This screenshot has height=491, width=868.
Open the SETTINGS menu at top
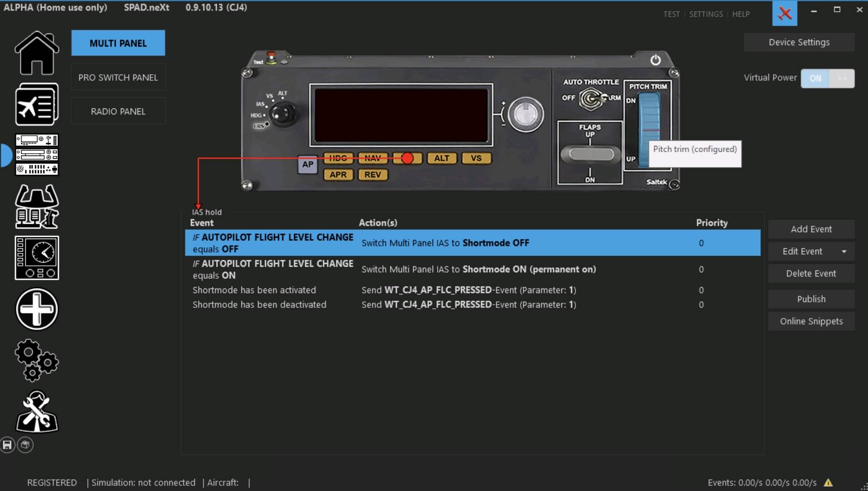(705, 14)
